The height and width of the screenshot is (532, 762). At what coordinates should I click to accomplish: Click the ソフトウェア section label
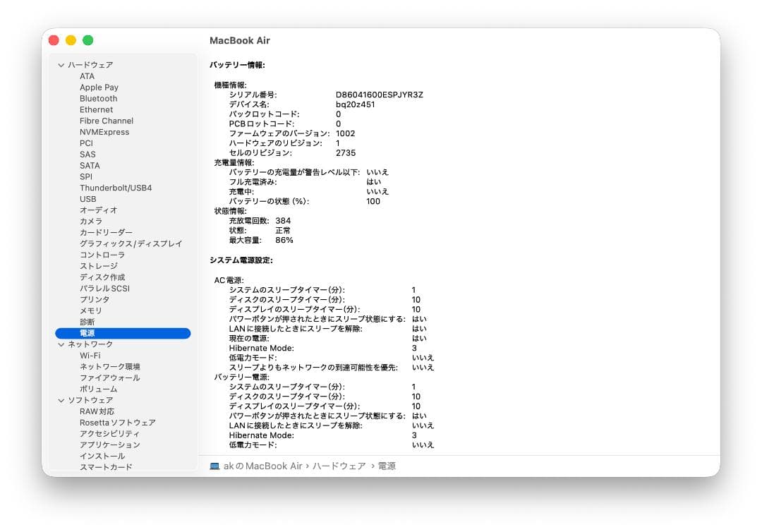coord(90,400)
